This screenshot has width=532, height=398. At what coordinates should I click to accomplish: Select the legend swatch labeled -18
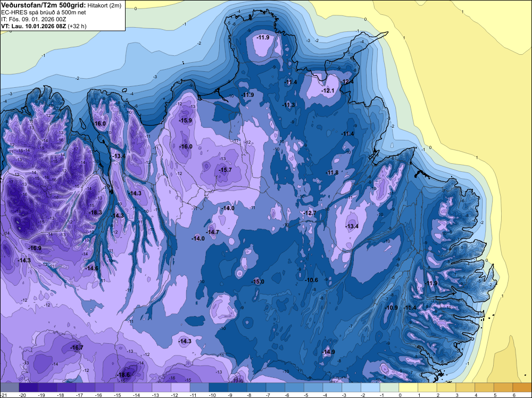pyautogui.click(x=66, y=387)
